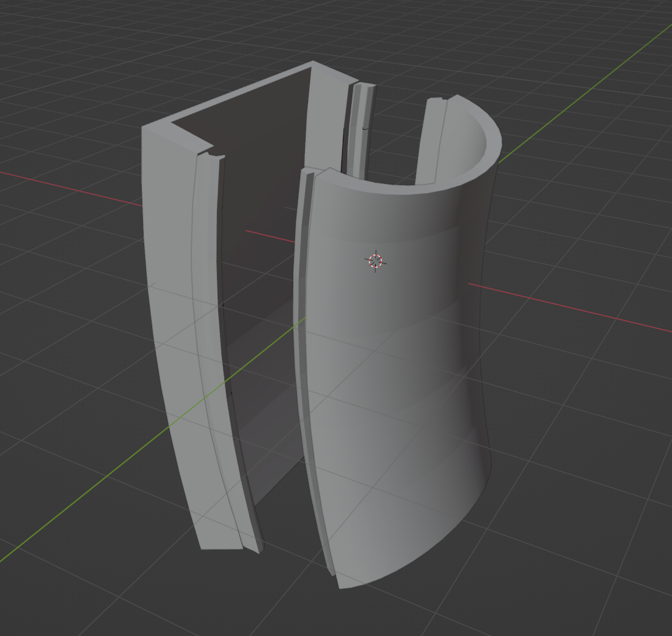Click the red-white 3D cursor crosshair

point(375,261)
